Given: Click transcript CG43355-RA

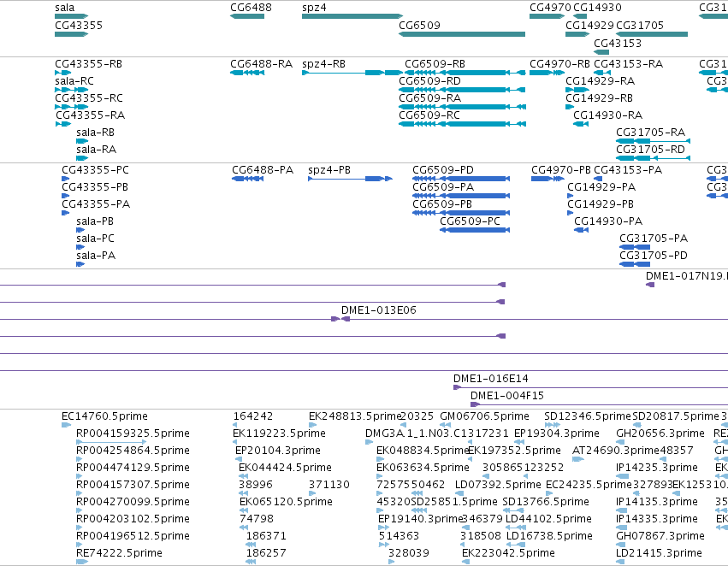Looking at the screenshot, I should [63, 124].
